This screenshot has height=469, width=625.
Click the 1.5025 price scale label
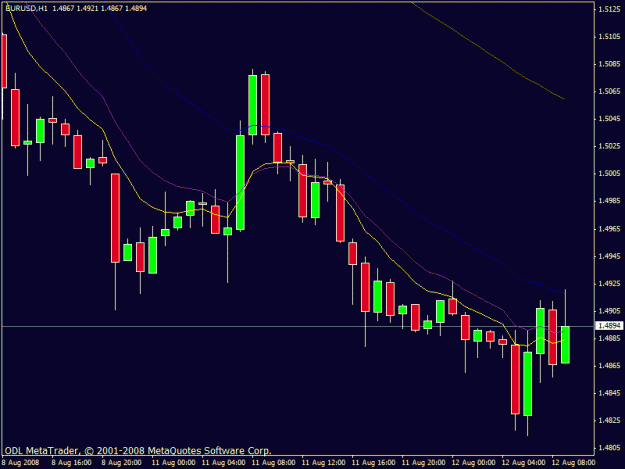pos(609,146)
